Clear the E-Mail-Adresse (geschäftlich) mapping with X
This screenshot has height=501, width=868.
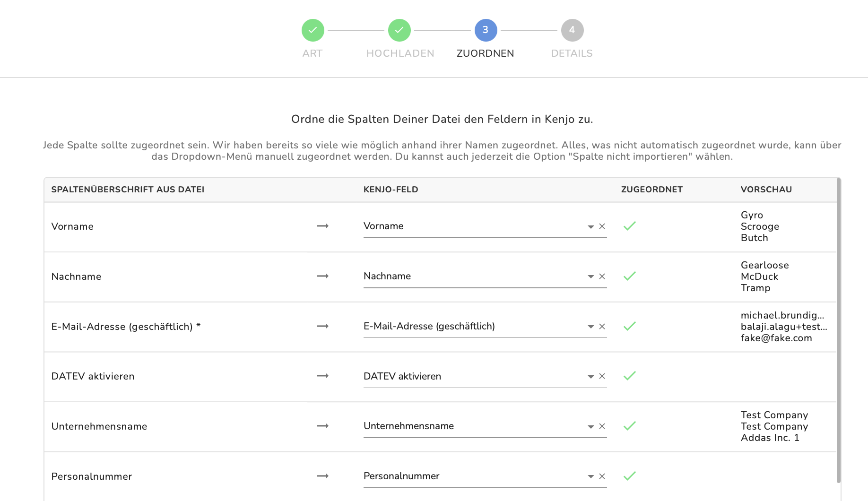pos(602,327)
